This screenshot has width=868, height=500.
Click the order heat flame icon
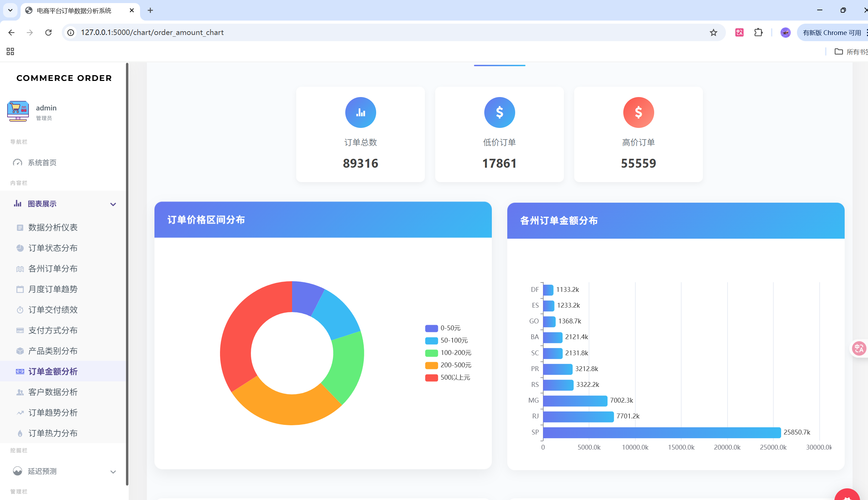point(20,433)
